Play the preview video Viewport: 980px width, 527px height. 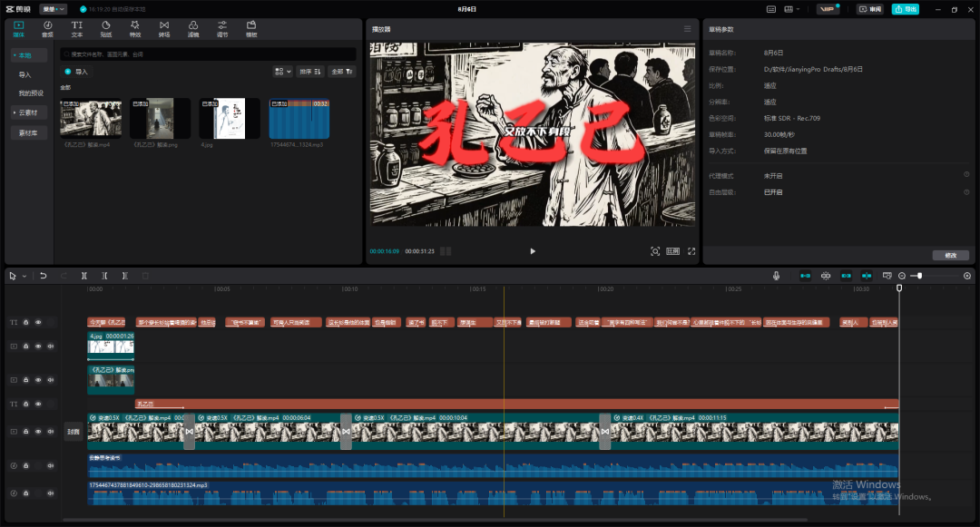[533, 251]
